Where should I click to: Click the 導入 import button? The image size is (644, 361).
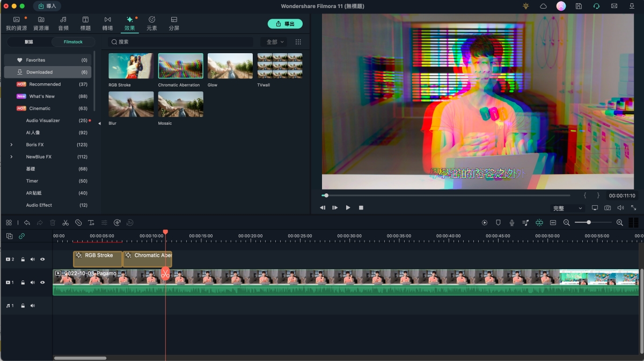coord(47,6)
